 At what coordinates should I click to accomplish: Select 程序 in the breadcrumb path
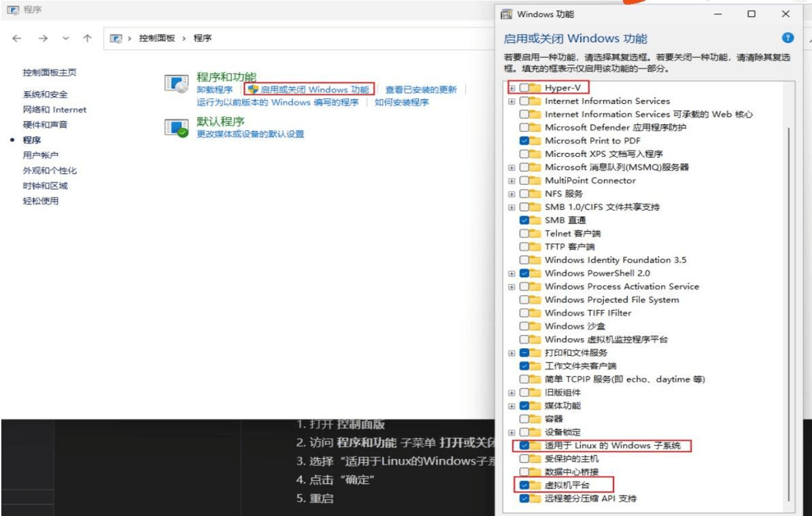tap(203, 38)
